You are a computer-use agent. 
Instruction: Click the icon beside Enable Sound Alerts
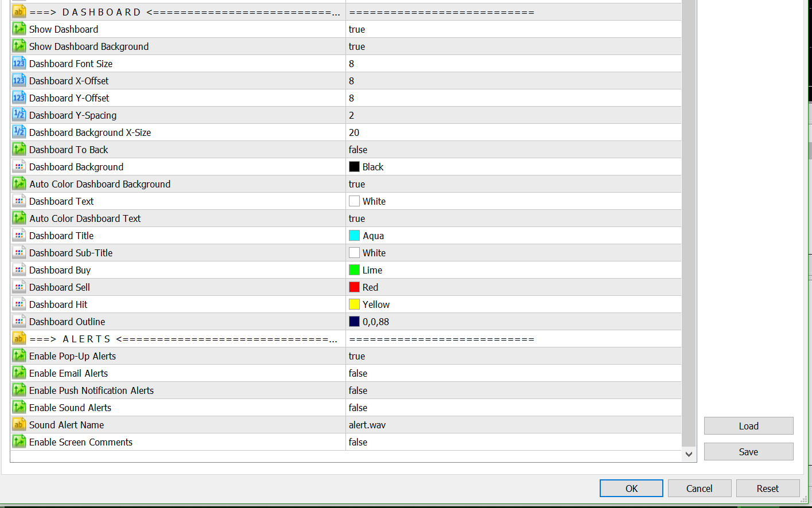point(19,407)
